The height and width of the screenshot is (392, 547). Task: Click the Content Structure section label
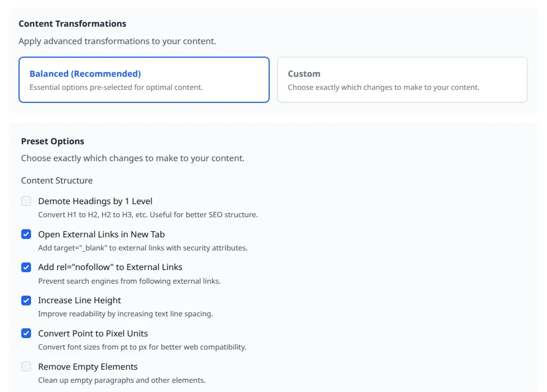57,180
